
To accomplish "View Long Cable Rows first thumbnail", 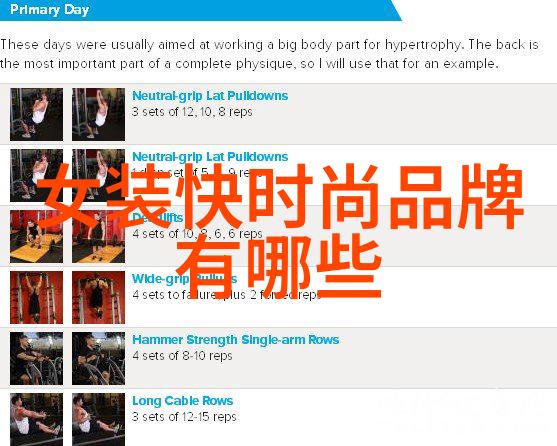I will (x=37, y=419).
